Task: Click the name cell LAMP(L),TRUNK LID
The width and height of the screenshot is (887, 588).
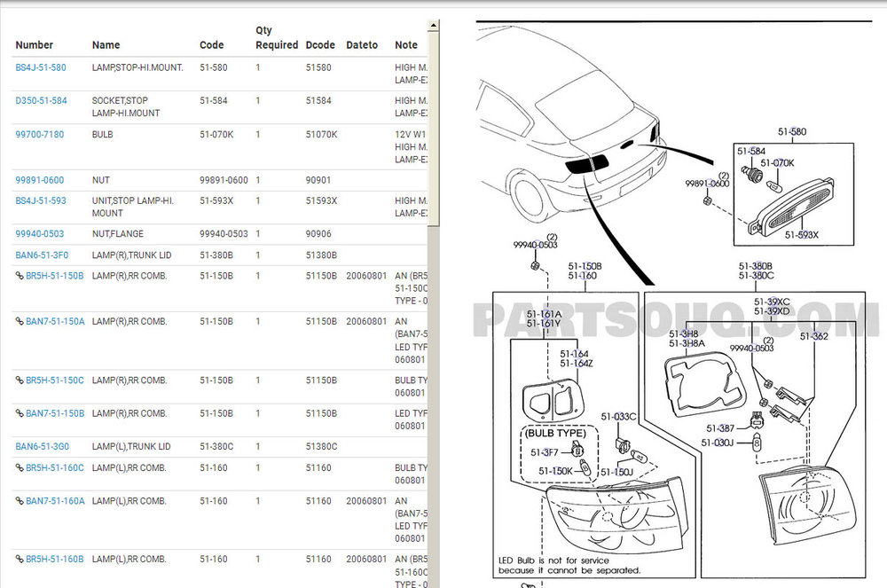Action: coord(131,447)
